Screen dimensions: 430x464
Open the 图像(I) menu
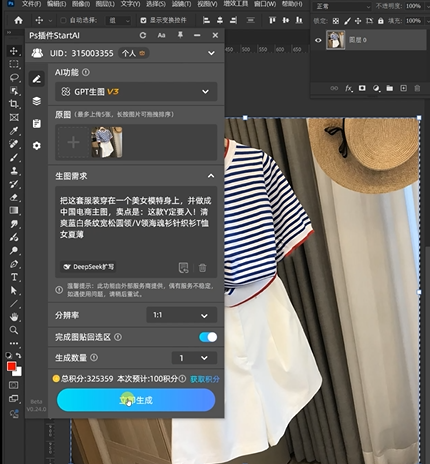pos(81,4)
